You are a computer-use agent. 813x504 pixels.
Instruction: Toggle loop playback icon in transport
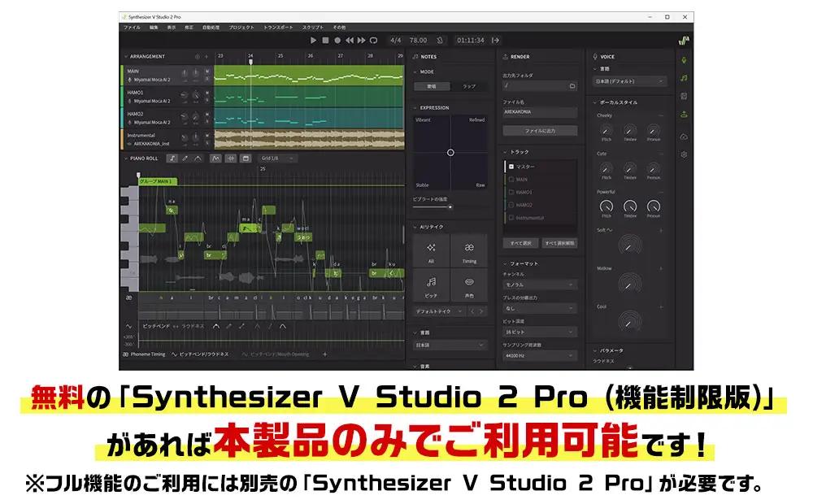pyautogui.click(x=373, y=40)
